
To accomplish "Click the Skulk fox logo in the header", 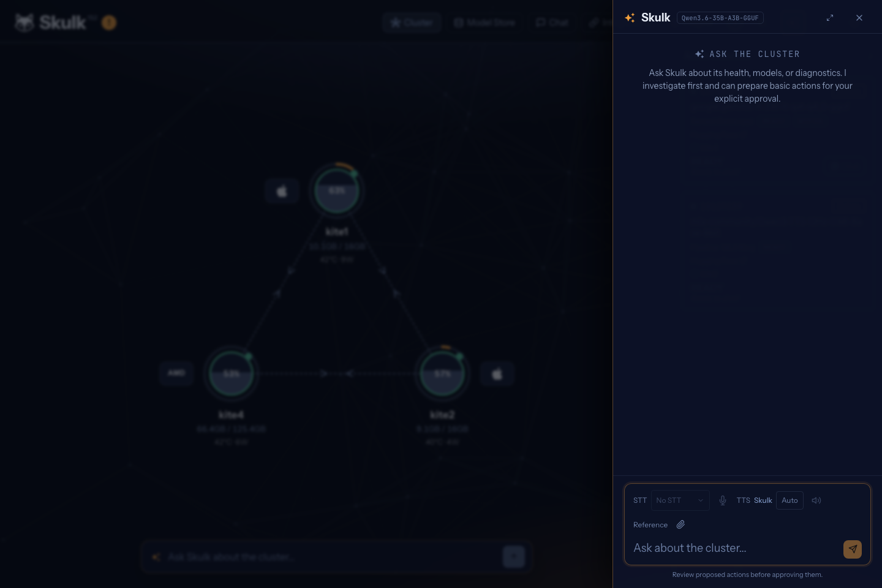I will [24, 23].
